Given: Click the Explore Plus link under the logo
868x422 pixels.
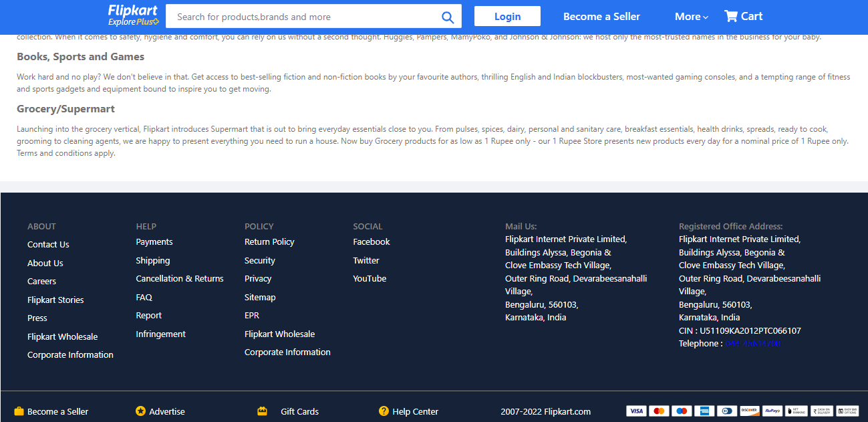Looking at the screenshot, I should pos(134,22).
